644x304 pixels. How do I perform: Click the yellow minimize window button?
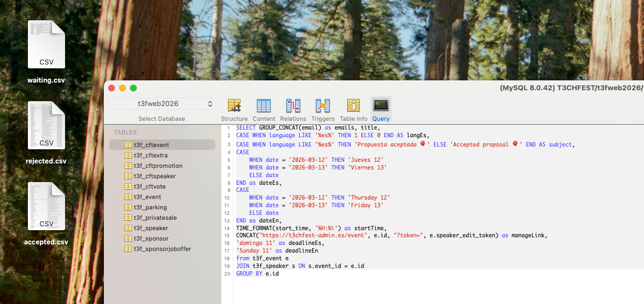coord(122,88)
